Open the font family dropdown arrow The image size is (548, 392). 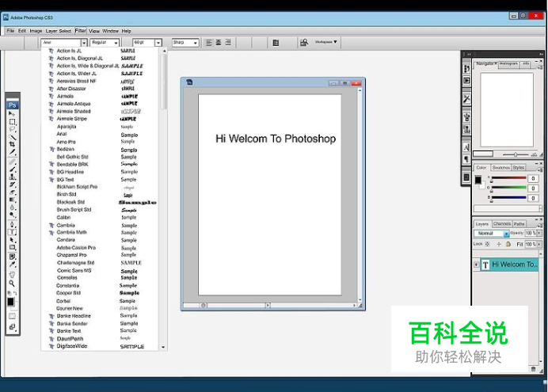pyautogui.click(x=84, y=43)
